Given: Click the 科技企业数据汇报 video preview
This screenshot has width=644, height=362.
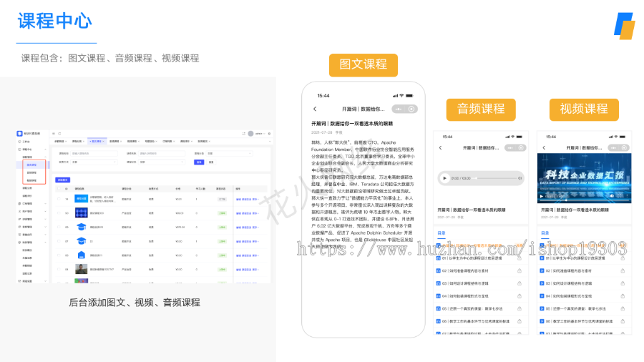Looking at the screenshot, I should (x=584, y=178).
